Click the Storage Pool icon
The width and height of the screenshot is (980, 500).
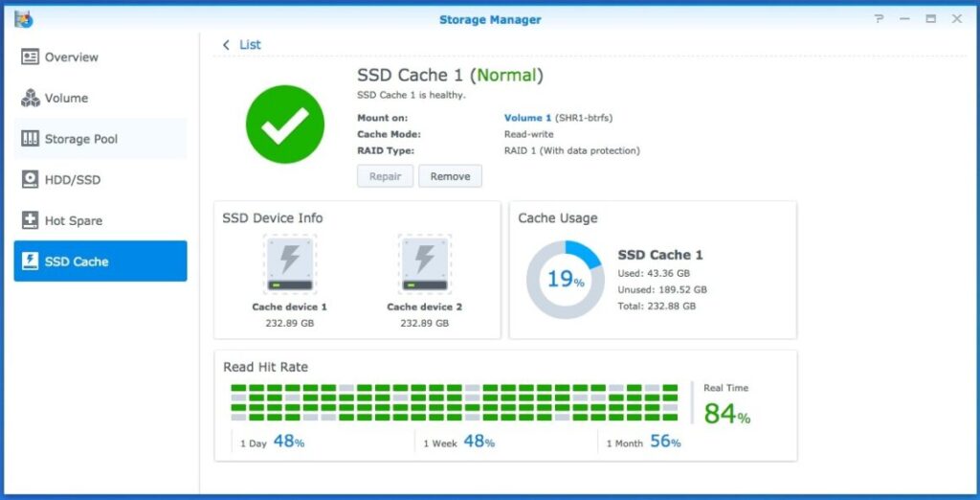coord(30,139)
